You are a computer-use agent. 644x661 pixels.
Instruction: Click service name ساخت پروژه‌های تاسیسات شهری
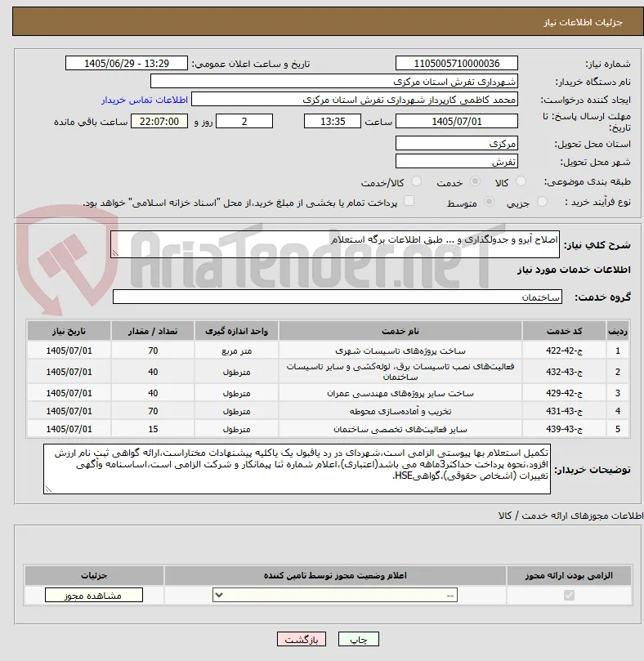(x=400, y=351)
